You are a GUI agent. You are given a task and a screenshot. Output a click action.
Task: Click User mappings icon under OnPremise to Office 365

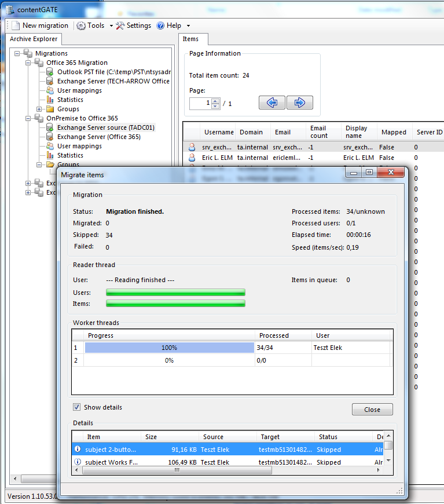[x=50, y=146]
